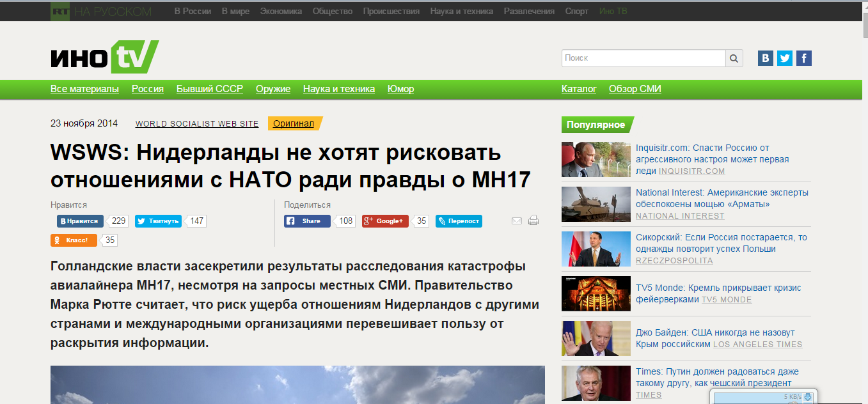Click the RT На русском logo
The image size is (868, 404).
(101, 12)
